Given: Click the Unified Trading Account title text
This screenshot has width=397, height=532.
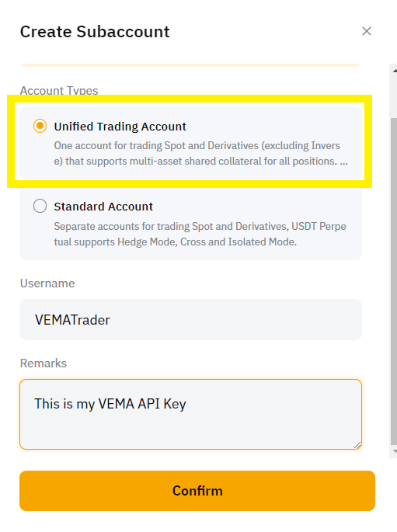Looking at the screenshot, I should point(120,127).
